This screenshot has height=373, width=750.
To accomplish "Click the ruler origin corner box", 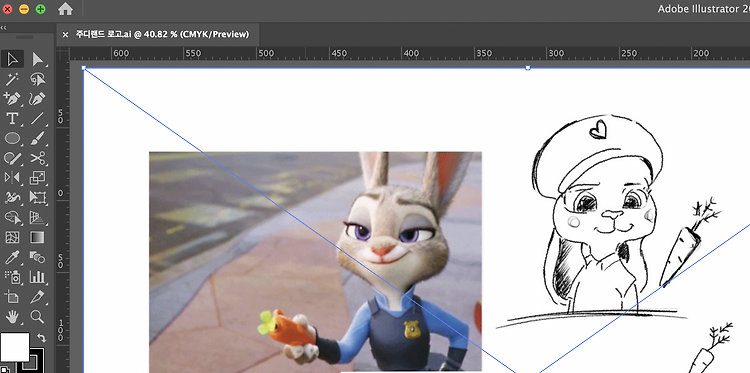I will 63,54.
